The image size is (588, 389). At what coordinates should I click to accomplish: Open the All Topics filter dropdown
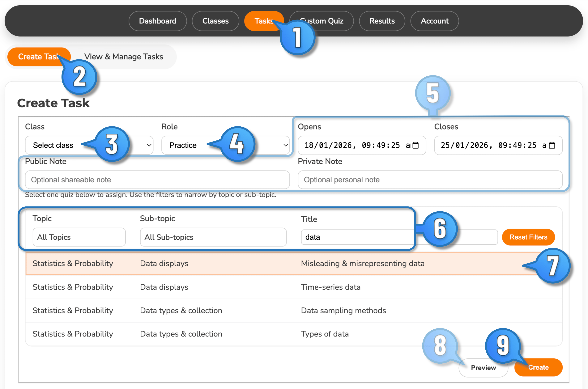79,237
